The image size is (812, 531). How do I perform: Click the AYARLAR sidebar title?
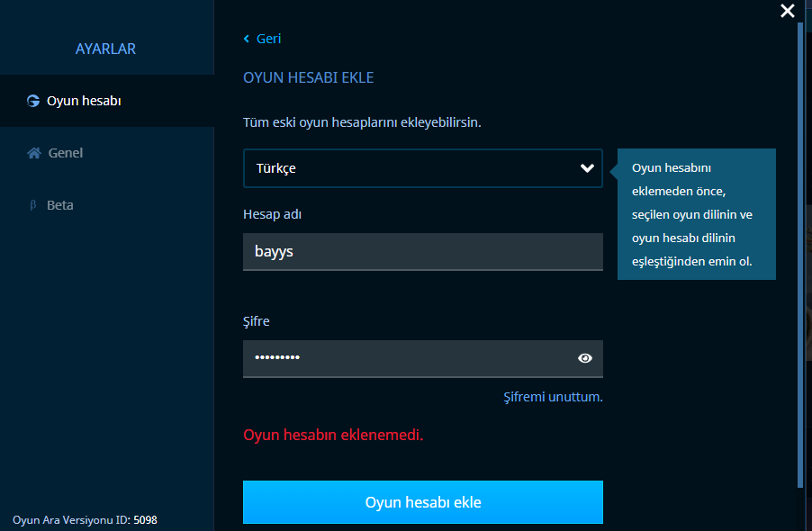click(105, 49)
